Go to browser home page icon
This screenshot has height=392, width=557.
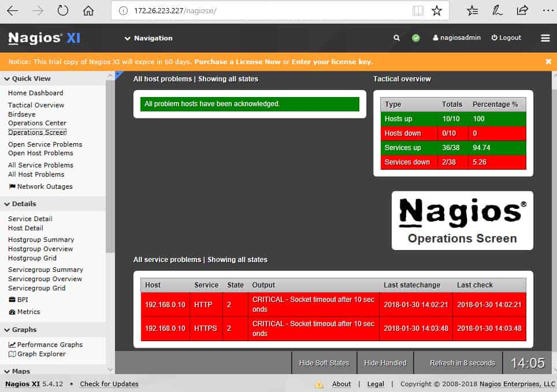point(88,10)
